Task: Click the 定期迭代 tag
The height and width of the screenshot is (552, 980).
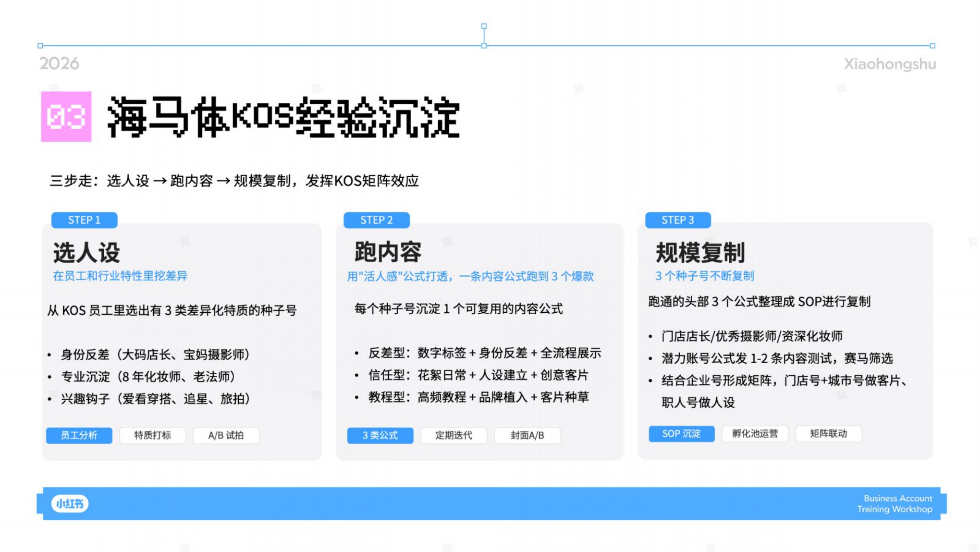Action: [454, 435]
